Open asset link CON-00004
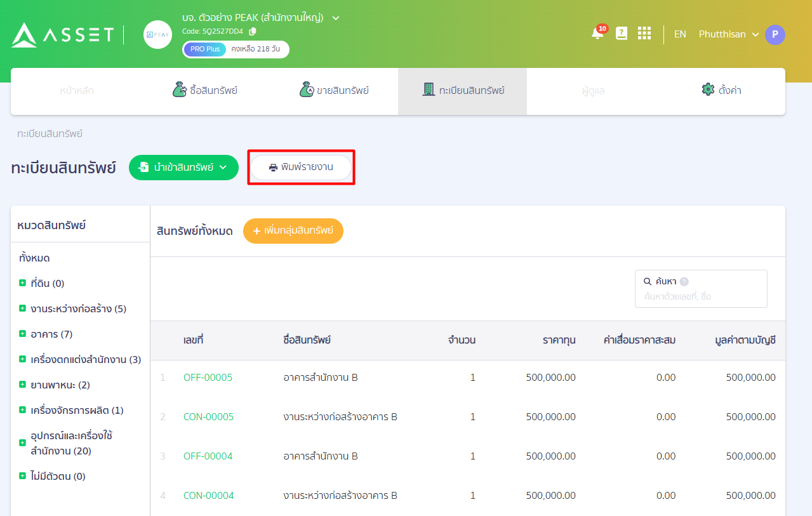The width and height of the screenshot is (812, 516). click(208, 496)
